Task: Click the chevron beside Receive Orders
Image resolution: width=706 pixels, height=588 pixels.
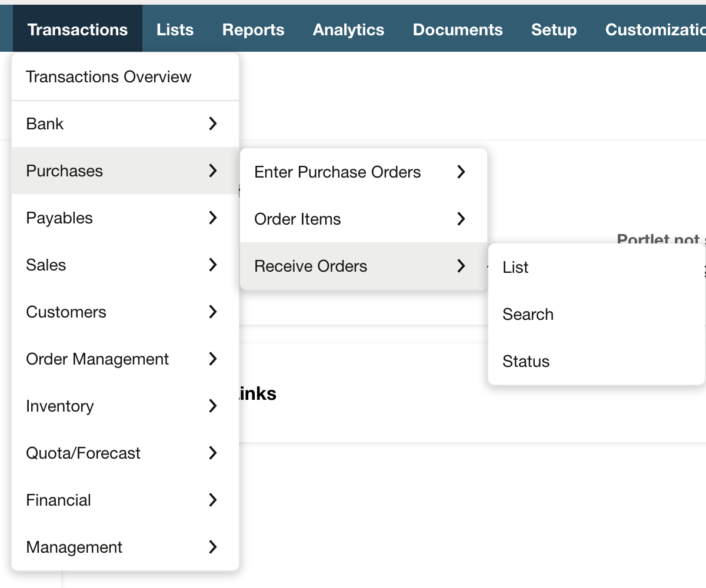Action: point(461,266)
